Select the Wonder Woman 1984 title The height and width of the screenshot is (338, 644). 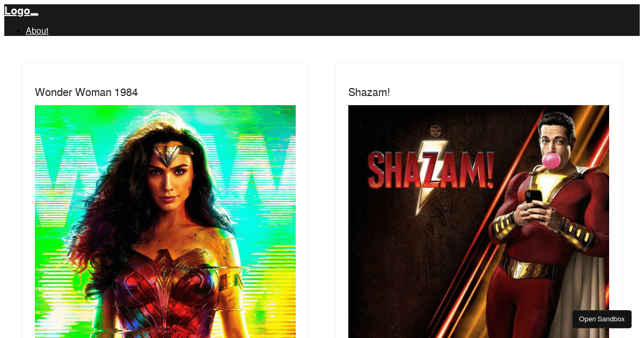[86, 92]
